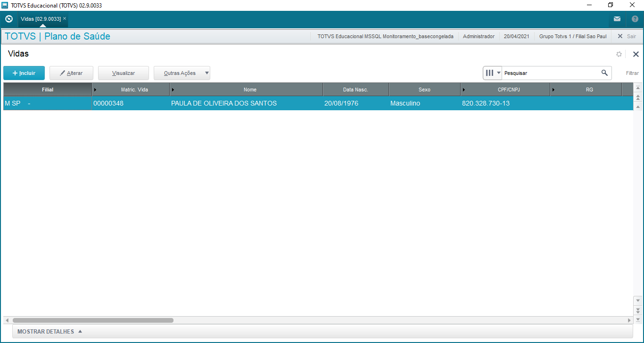Open the Outras Ações dropdown

(x=182, y=73)
